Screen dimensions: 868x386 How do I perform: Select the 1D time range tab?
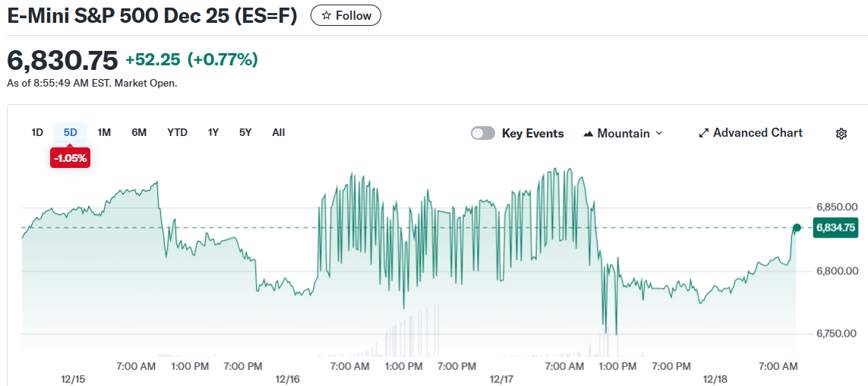coord(37,132)
